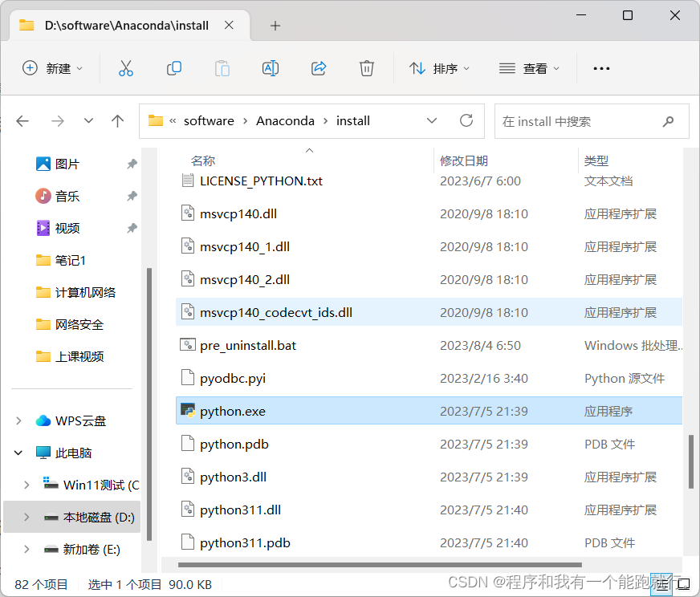This screenshot has width=700, height=597.
Task: Click the search magnifier icon
Action: click(669, 121)
